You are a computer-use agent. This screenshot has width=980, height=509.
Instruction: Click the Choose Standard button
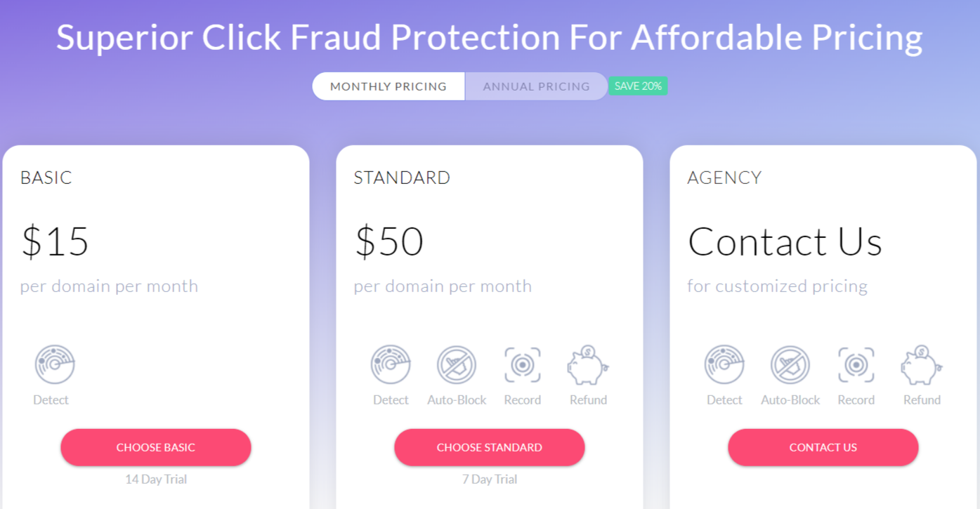click(489, 447)
